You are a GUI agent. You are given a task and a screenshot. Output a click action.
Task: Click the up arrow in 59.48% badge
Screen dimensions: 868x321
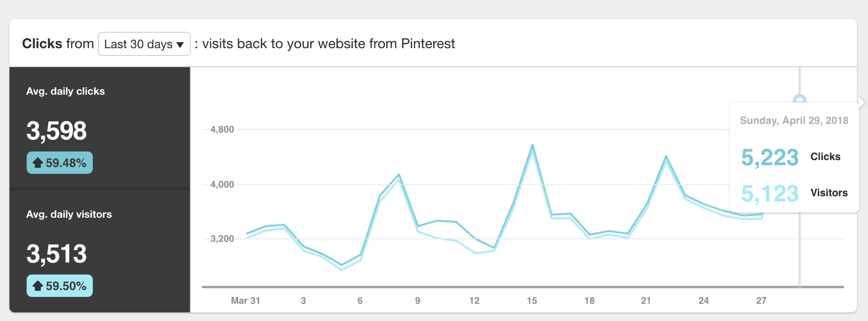(x=38, y=163)
